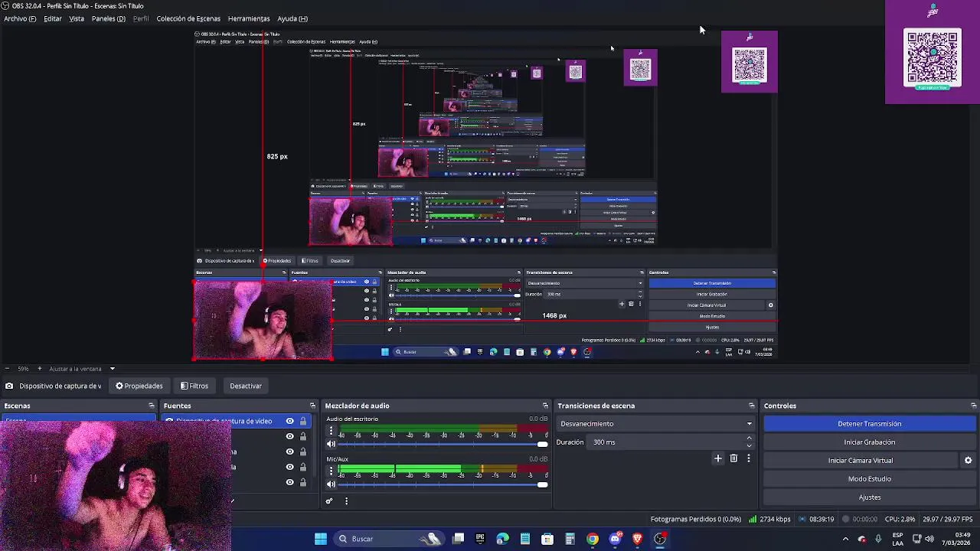The image size is (980, 551).
Task: Undock the Controles panel
Action: click(974, 406)
